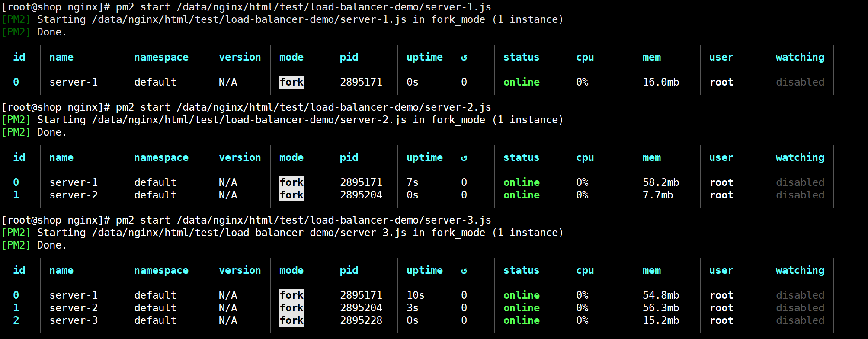
Task: Click the pm2 start server-1.js command line
Action: 247,7
